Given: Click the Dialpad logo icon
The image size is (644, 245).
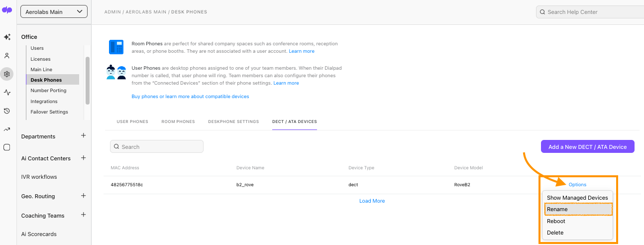Looking at the screenshot, I should [x=7, y=10].
